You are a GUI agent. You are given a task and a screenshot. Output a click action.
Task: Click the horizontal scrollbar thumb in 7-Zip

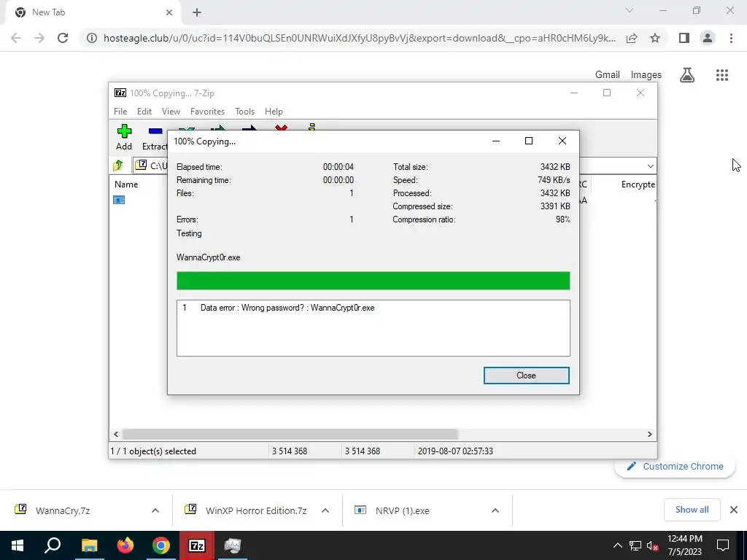[290, 435]
